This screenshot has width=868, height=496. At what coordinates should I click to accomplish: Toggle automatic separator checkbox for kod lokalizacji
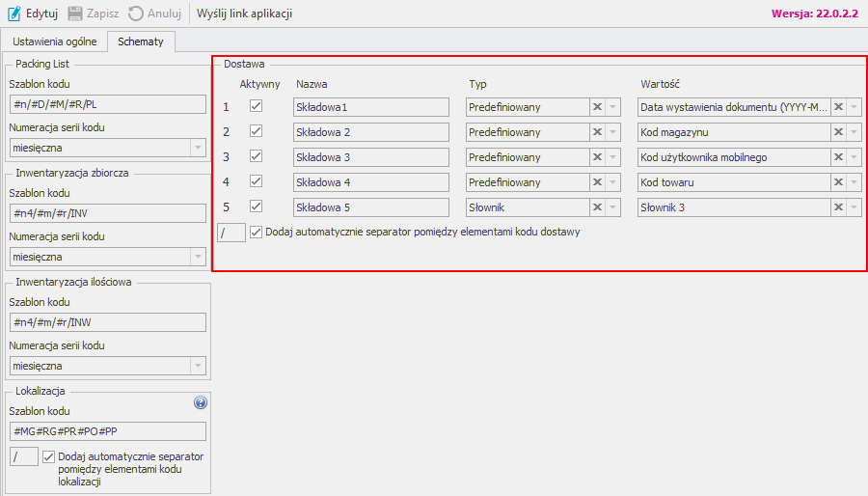(x=49, y=456)
